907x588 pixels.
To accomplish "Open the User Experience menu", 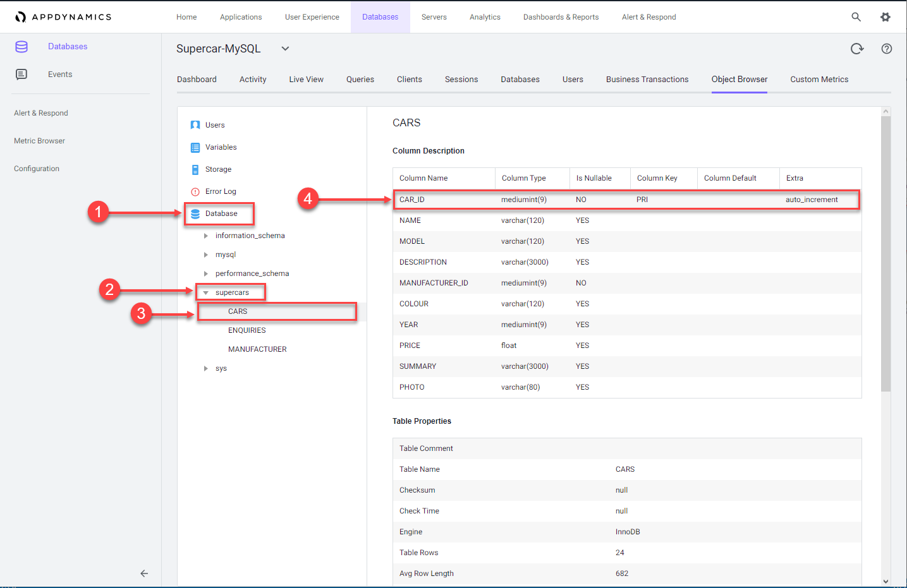I will tap(312, 17).
